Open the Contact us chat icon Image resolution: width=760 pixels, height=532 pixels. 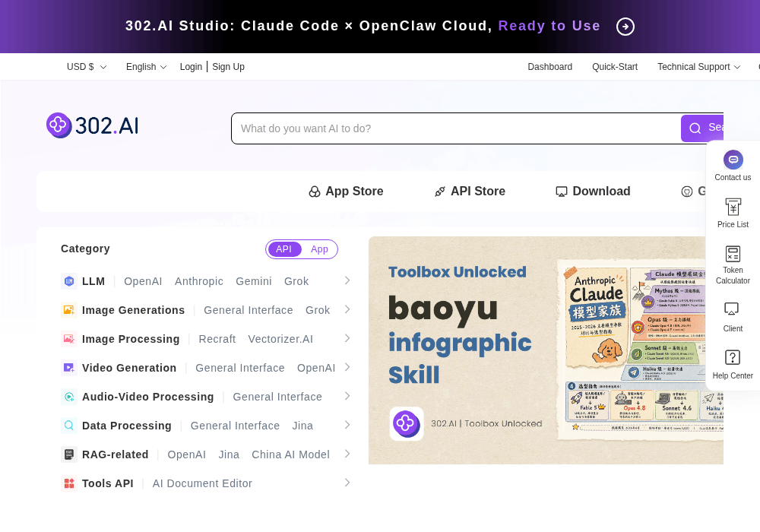pos(733,160)
